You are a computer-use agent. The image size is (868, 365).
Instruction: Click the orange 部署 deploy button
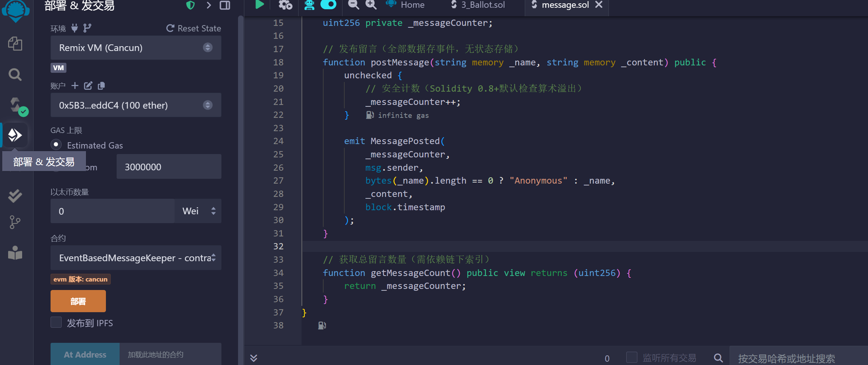[78, 301]
